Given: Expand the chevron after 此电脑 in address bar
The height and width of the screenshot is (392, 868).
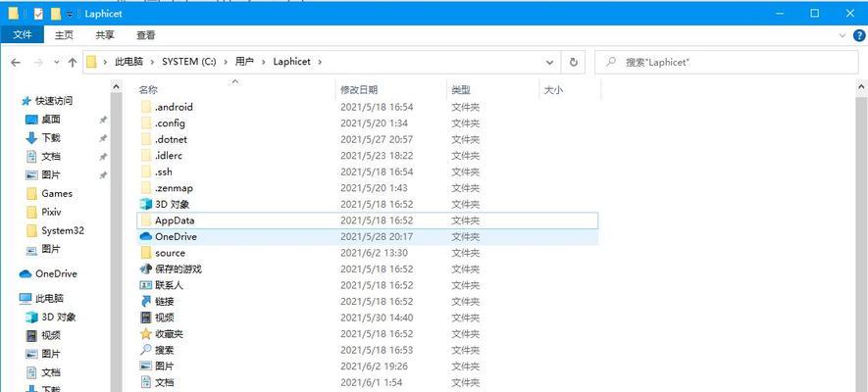Looking at the screenshot, I should pos(152,62).
